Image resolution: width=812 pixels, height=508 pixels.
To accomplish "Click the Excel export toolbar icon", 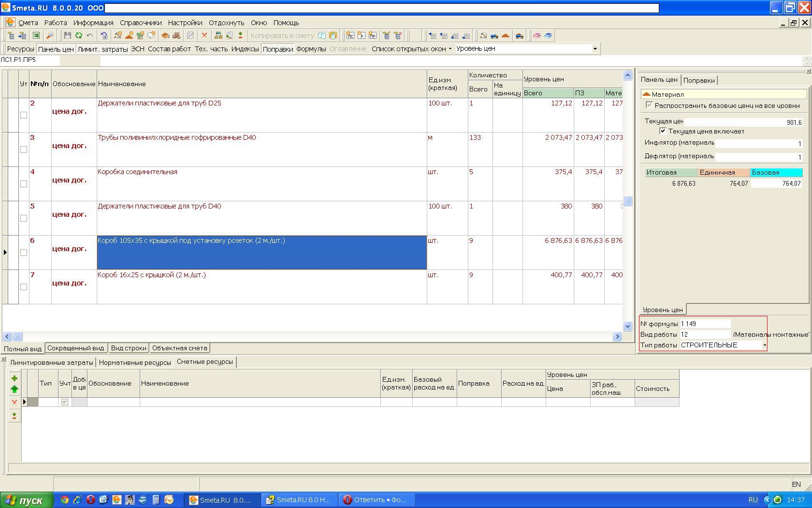I will 36,35.
